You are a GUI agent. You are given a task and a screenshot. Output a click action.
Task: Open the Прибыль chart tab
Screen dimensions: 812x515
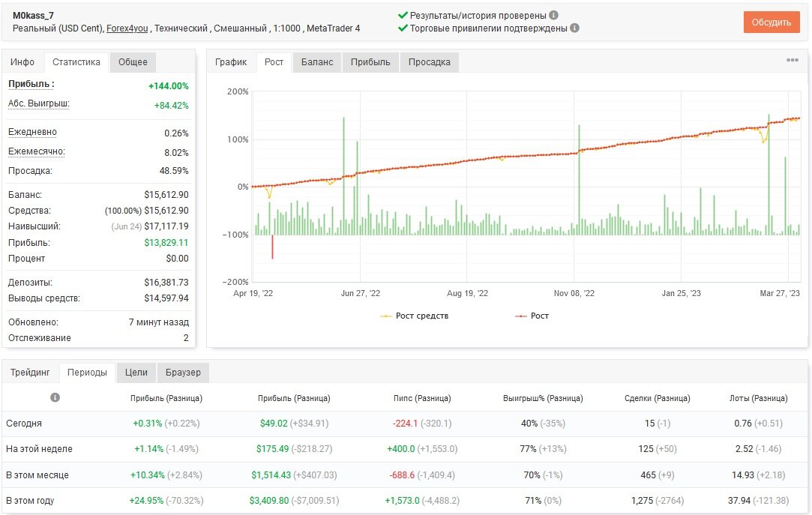coord(370,62)
